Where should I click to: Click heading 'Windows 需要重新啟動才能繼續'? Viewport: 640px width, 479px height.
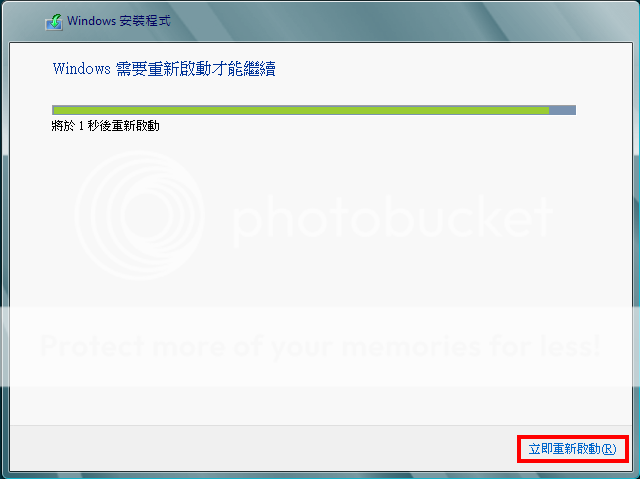[164, 69]
